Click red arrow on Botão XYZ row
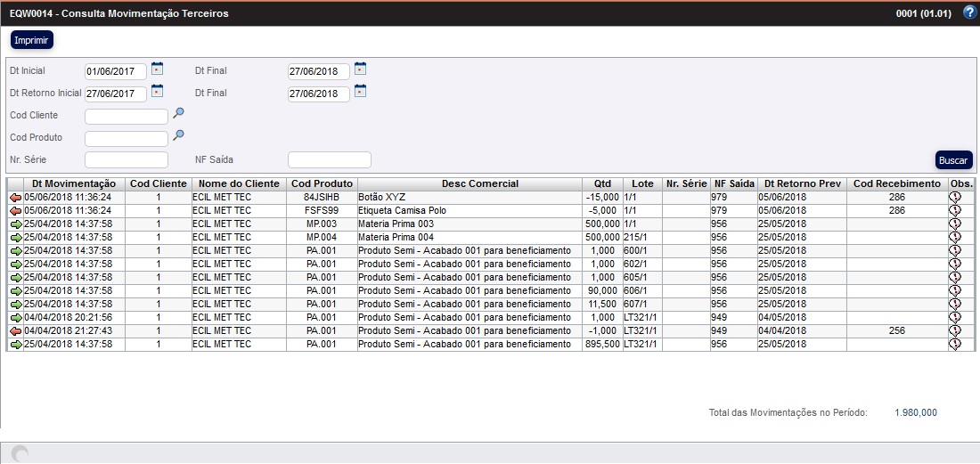 click(15, 197)
